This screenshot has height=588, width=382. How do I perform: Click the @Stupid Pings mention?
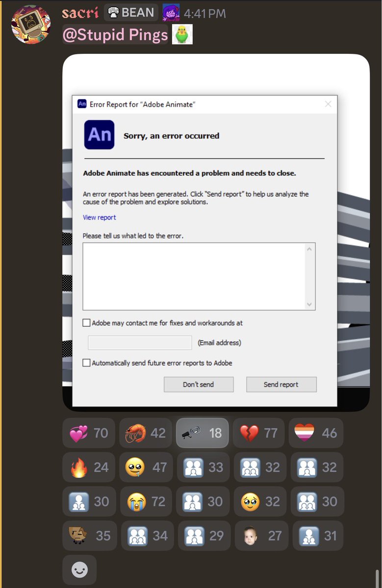click(x=115, y=35)
